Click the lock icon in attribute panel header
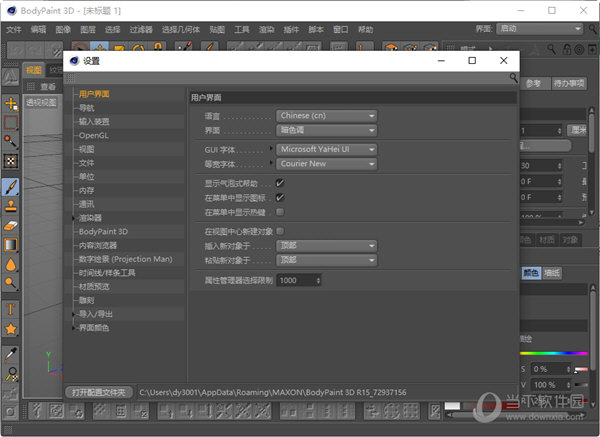Screen dimensions: 600x437 567,49
